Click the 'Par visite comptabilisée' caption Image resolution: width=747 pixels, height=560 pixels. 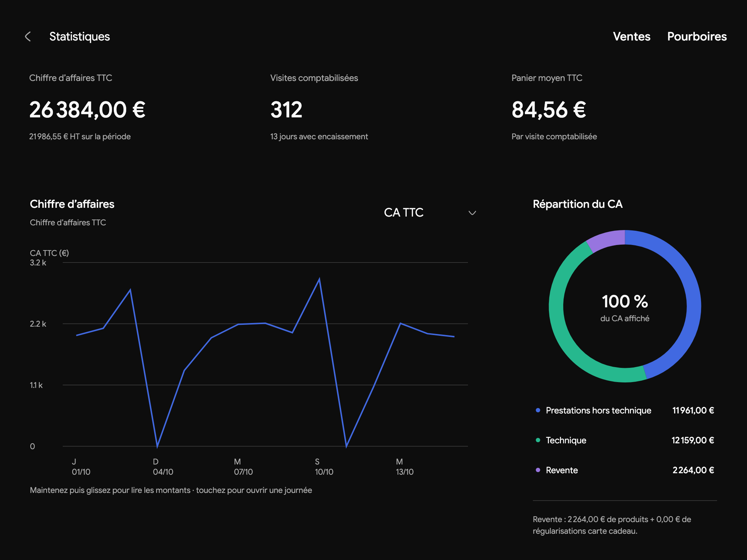coord(554,137)
